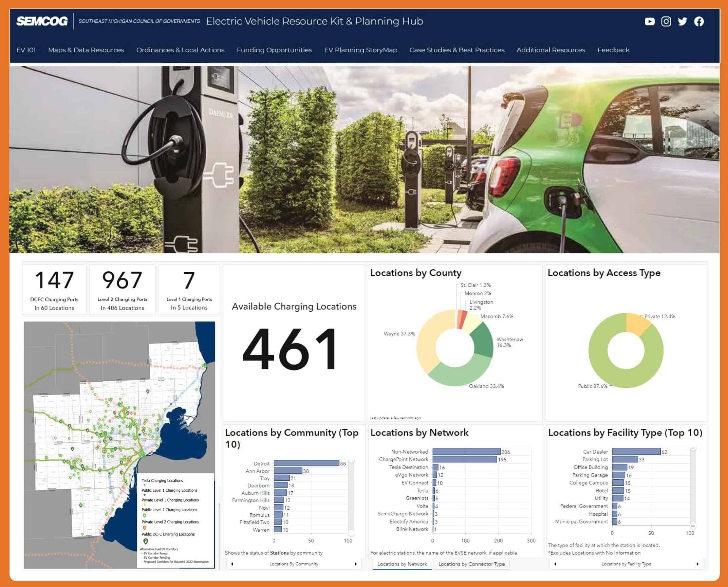Click the Office Building facility label

tap(591, 467)
